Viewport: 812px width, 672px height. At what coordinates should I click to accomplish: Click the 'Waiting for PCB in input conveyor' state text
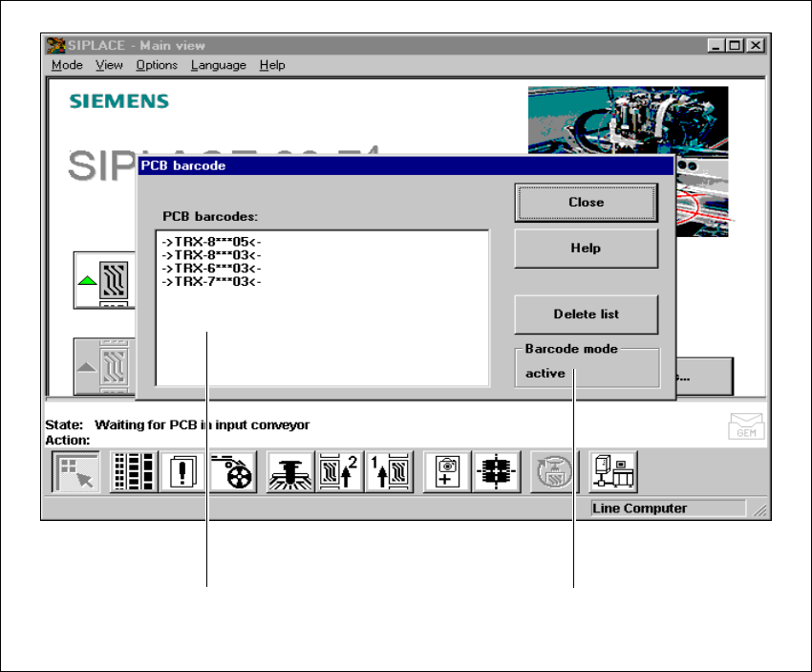click(202, 424)
